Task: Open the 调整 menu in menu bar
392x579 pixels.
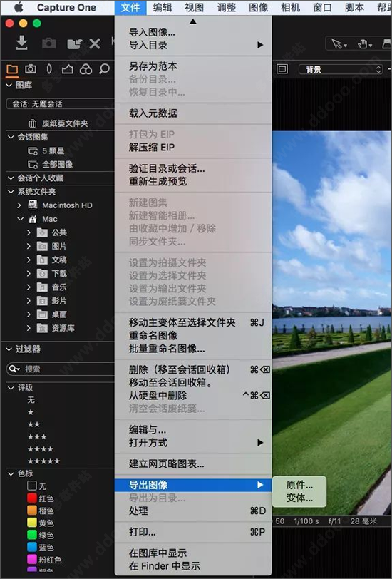Action: (226, 7)
